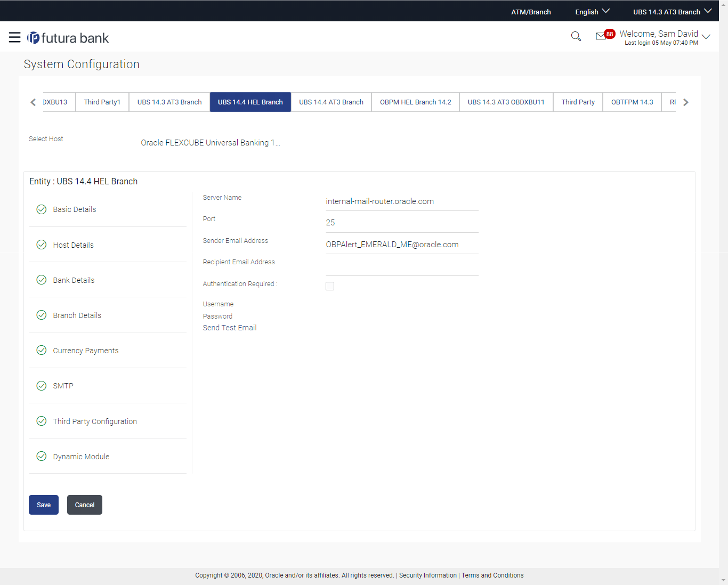The width and height of the screenshot is (728, 585).
Task: Open the hamburger navigation menu
Action: click(15, 37)
